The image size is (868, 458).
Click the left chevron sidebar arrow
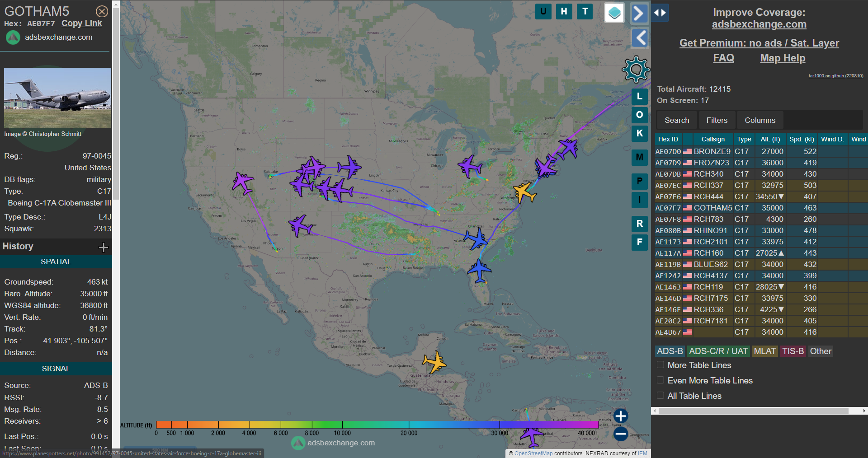(x=639, y=38)
